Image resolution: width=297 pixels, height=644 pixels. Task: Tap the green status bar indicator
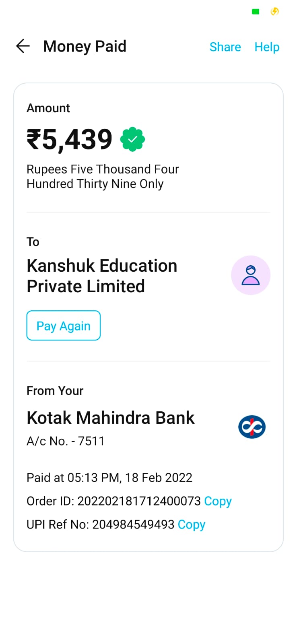click(x=256, y=12)
